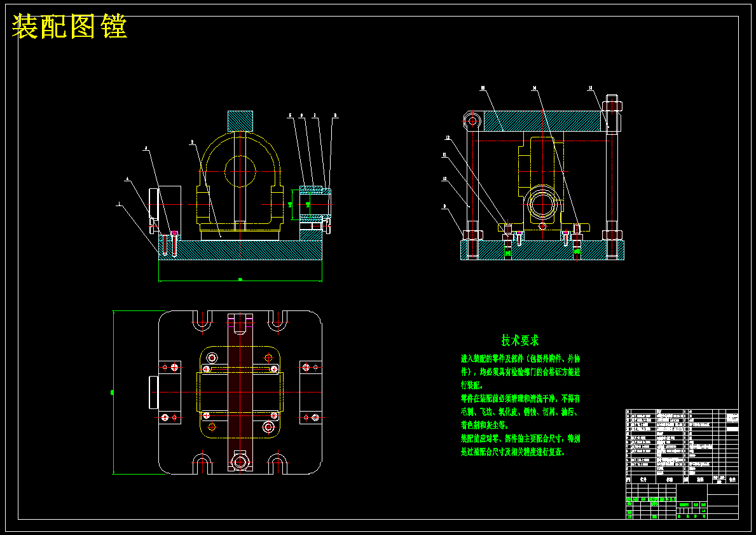Viewport: 756px width, 535px height.
Task: Click the 名称 header in parts list
Action: [x=670, y=480]
